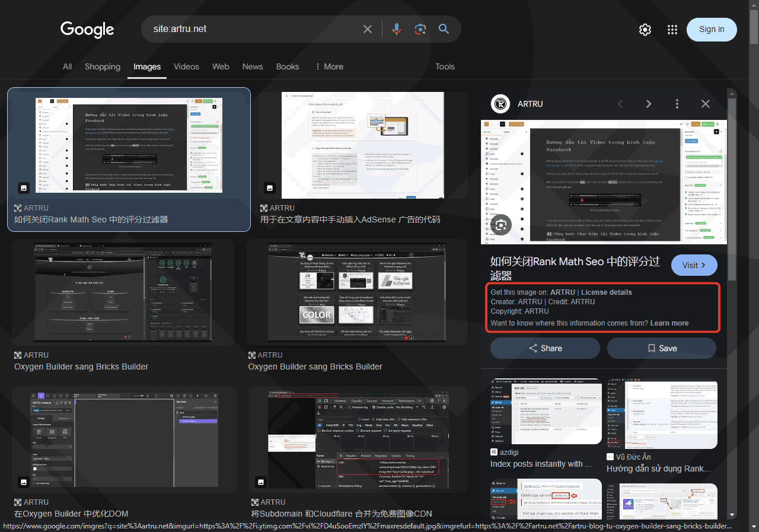
Task: Click the Share button
Action: (x=545, y=348)
